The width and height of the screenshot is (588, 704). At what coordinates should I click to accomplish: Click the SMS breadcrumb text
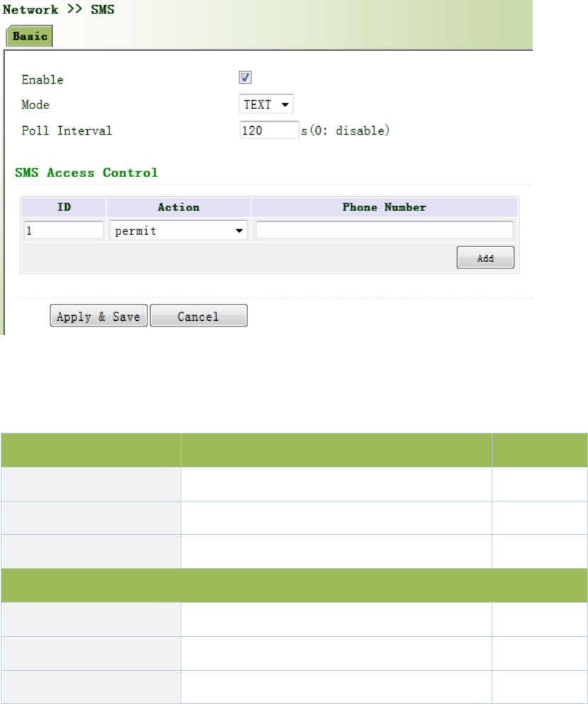[x=103, y=9]
